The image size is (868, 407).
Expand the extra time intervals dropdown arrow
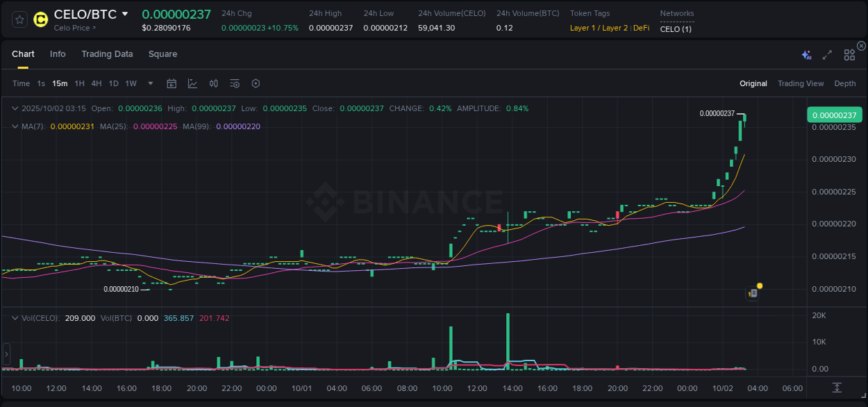pos(149,83)
